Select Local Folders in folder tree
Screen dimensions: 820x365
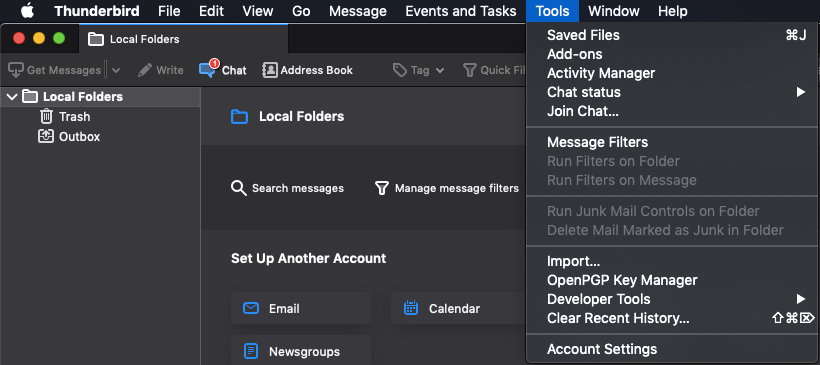point(100,97)
